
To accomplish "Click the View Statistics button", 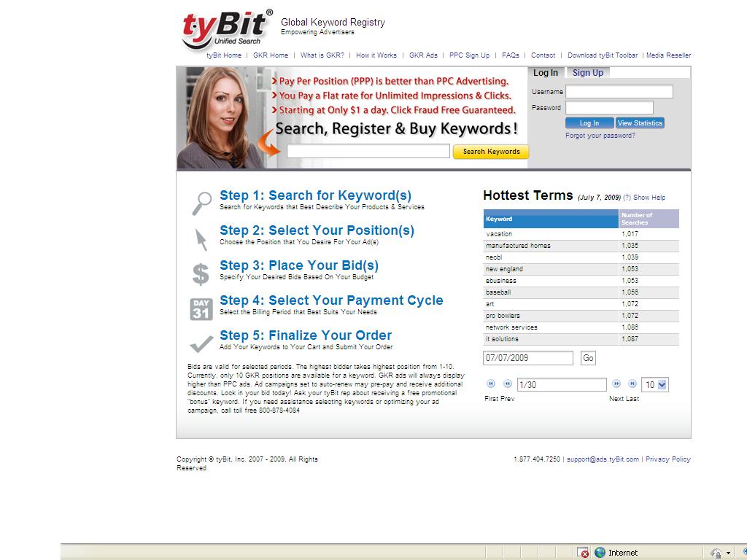I will coord(640,122).
